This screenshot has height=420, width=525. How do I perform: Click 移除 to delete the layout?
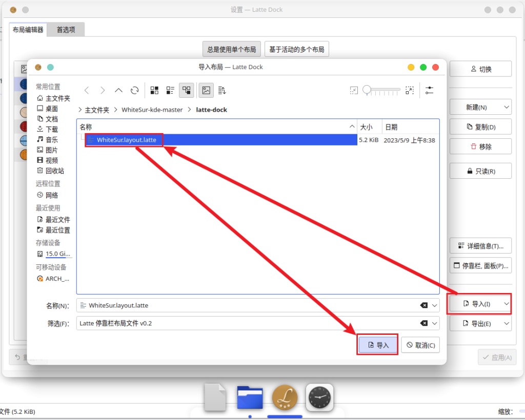click(480, 146)
